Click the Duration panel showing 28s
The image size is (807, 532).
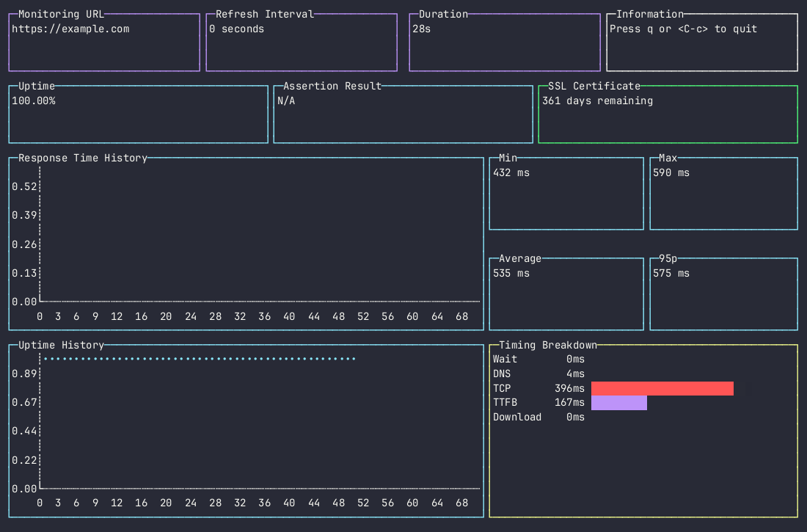point(426,29)
